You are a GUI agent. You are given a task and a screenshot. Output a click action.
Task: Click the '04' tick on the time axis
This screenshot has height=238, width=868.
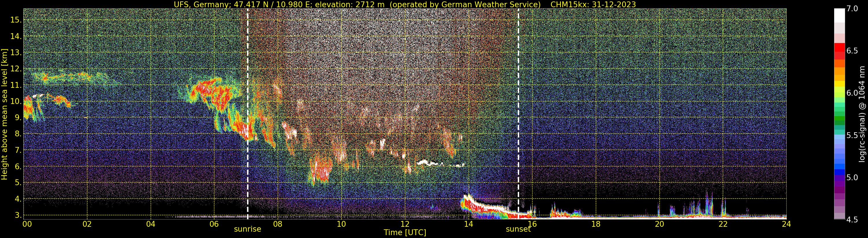click(x=151, y=224)
